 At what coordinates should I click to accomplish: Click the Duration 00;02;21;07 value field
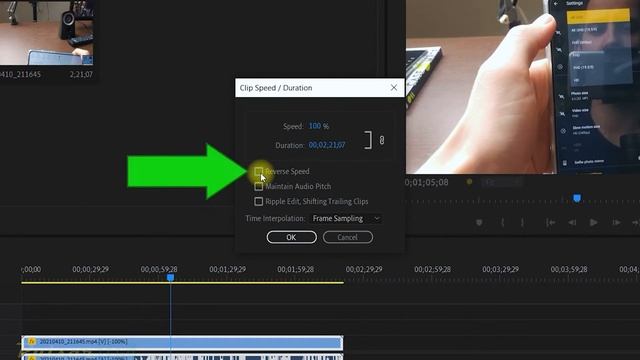(x=327, y=145)
